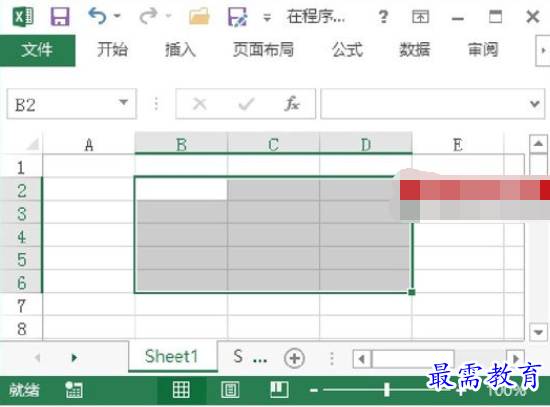
Task: Click the zoom slider handle
Action: tap(387, 389)
